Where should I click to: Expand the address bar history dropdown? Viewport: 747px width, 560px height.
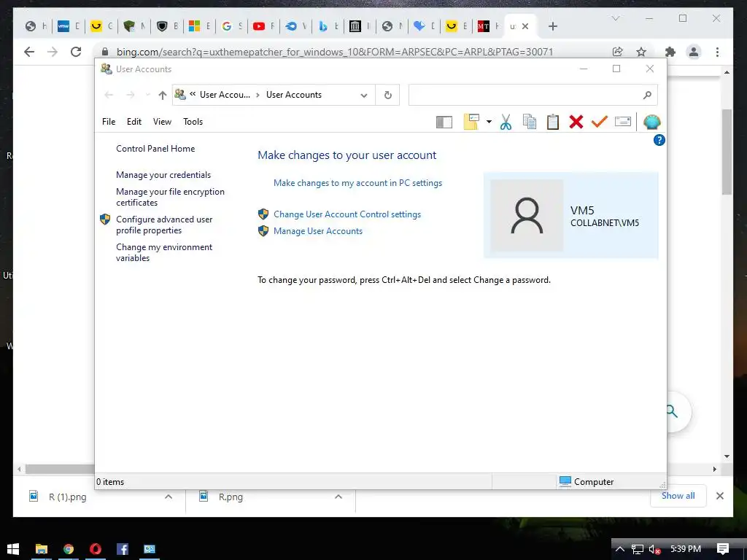[364, 96]
